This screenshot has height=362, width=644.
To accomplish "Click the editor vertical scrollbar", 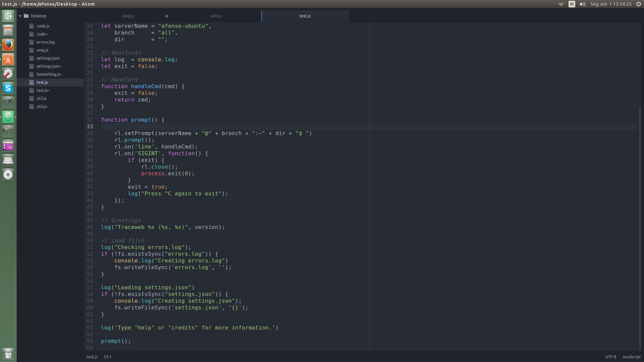I will [640, 228].
